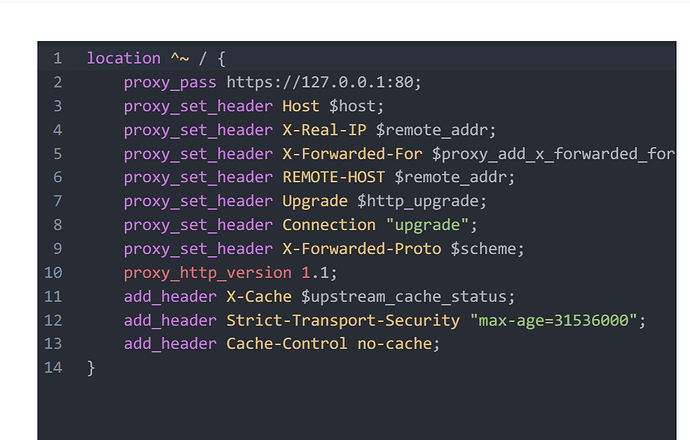
Task: Click $upstream_cache_status variable
Action: point(404,297)
